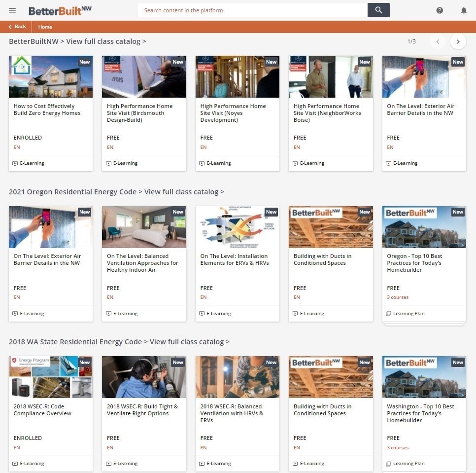
Task: Click E-Learning icon on Build Tight & Ventilate Right card
Action: (108, 464)
